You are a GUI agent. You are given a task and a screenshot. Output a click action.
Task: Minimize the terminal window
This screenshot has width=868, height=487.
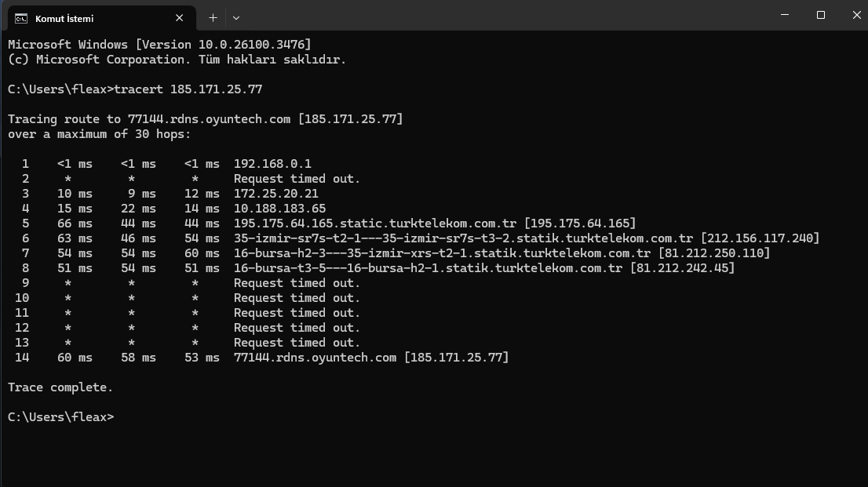pos(785,15)
